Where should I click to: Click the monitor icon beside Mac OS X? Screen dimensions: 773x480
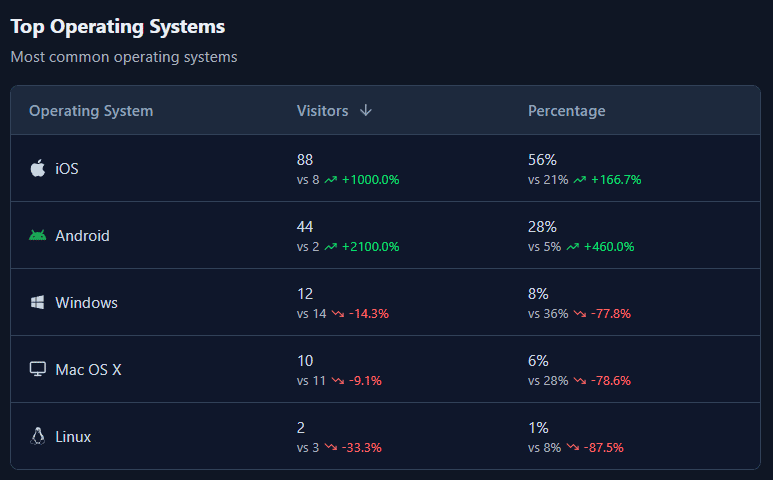point(37,369)
